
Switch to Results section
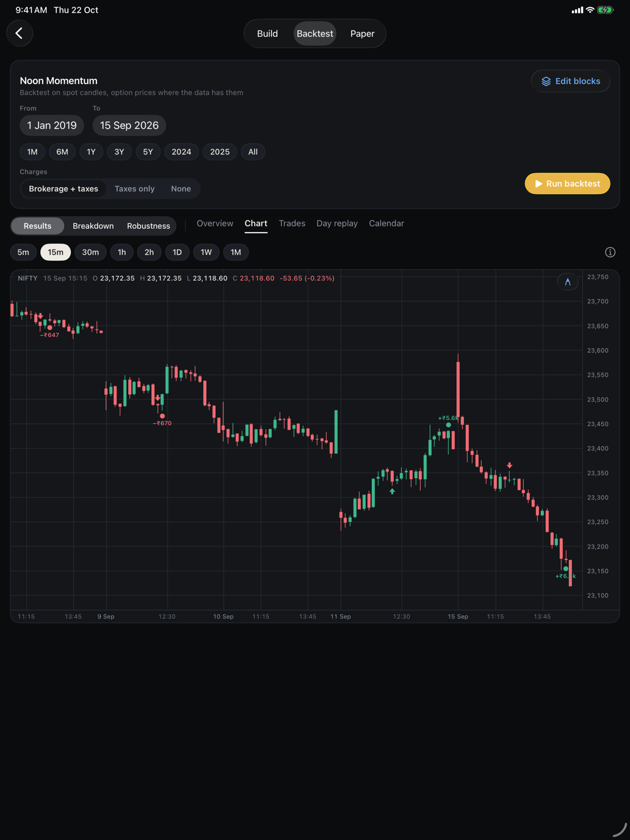pos(37,226)
